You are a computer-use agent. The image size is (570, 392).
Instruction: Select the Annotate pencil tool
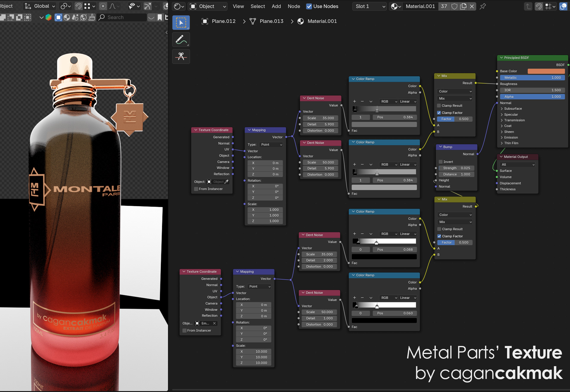181,39
